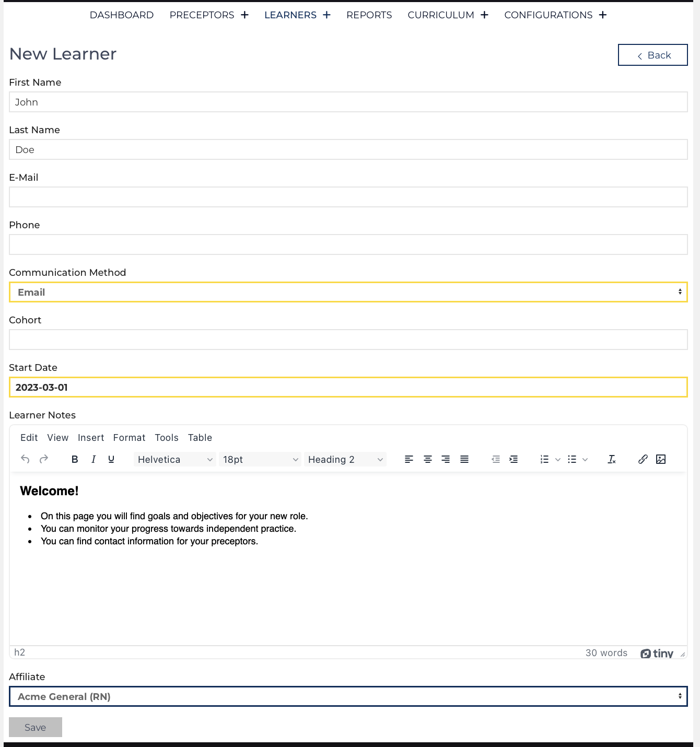Image resolution: width=700 pixels, height=747 pixels.
Task: Open the Curriculum navigation link
Action: (x=441, y=15)
